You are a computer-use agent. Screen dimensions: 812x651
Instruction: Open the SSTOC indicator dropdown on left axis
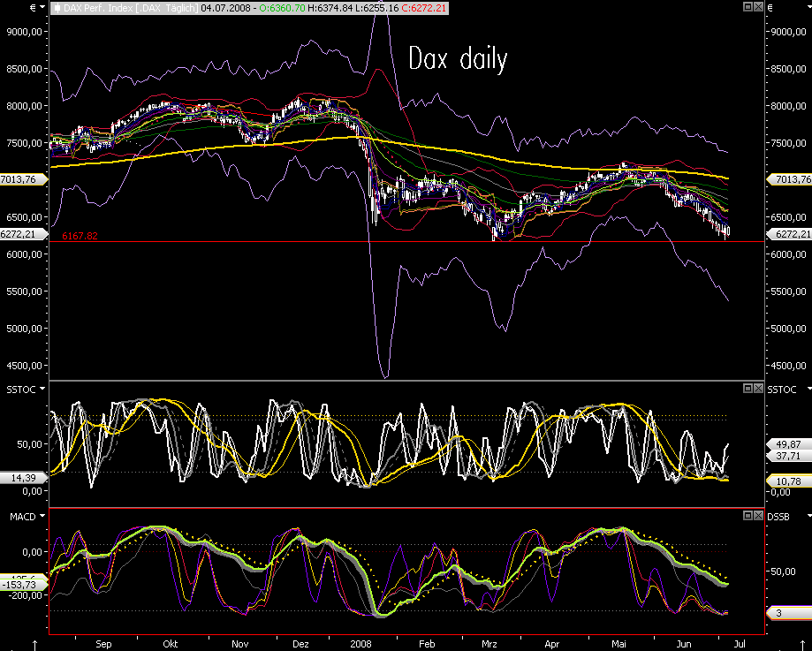click(x=42, y=389)
